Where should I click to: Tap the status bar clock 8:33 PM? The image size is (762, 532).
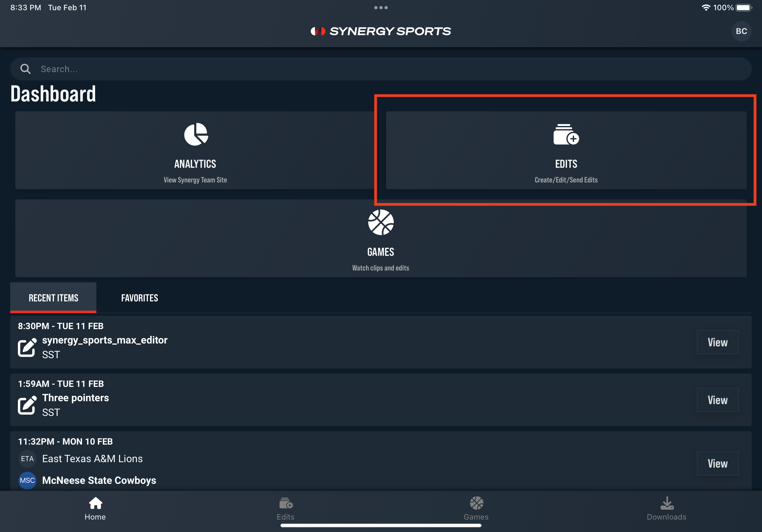tap(26, 8)
